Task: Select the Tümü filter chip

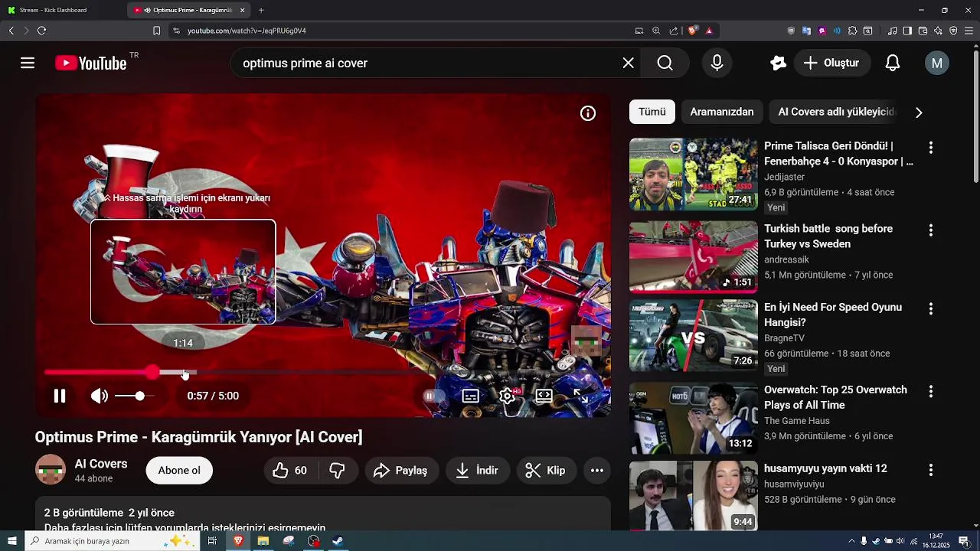Action: coord(652,112)
